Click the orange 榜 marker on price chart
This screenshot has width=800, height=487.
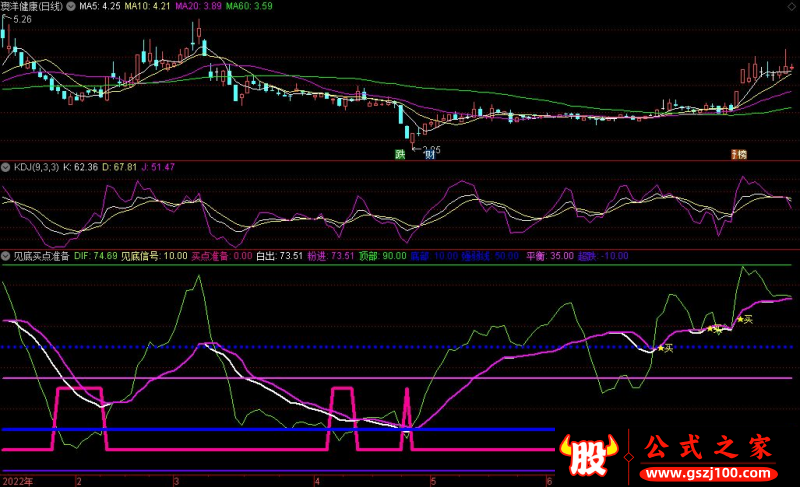click(739, 154)
